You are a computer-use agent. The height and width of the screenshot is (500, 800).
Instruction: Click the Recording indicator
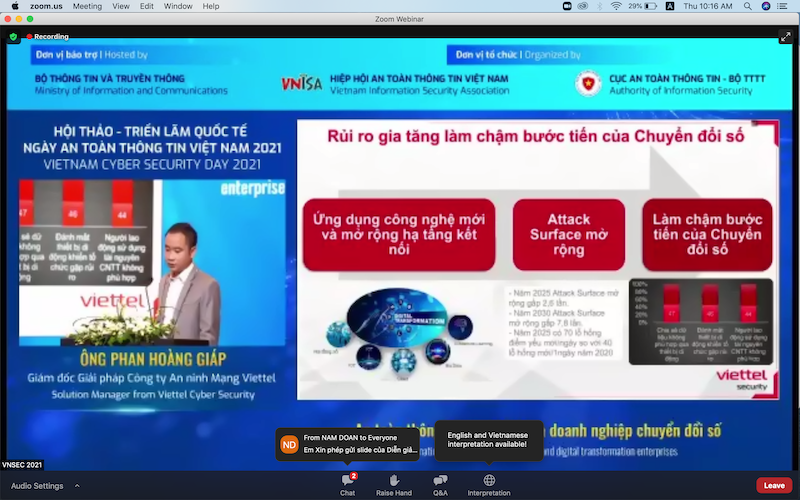pyautogui.click(x=47, y=36)
